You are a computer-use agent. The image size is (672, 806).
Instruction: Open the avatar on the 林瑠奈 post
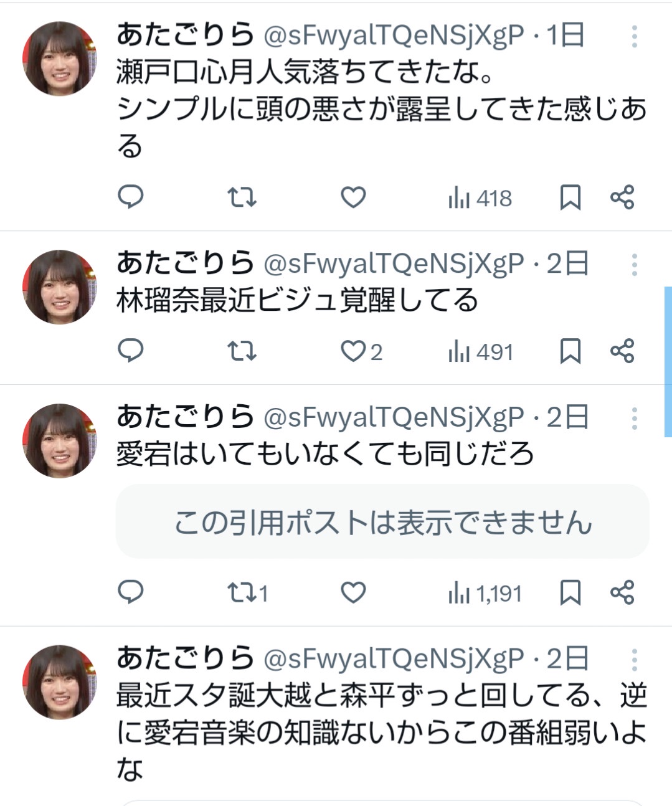(60, 287)
